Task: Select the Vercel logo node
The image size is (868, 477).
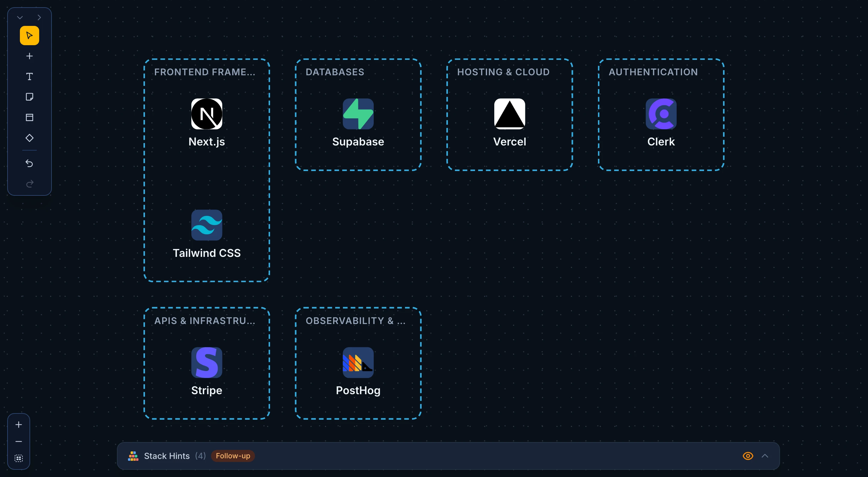Action: tap(509, 114)
